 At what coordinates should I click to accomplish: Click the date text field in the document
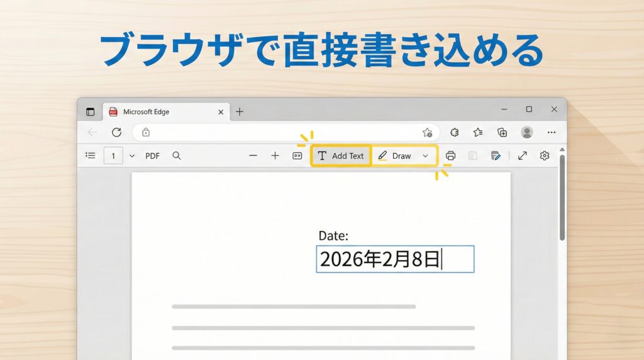(x=394, y=259)
